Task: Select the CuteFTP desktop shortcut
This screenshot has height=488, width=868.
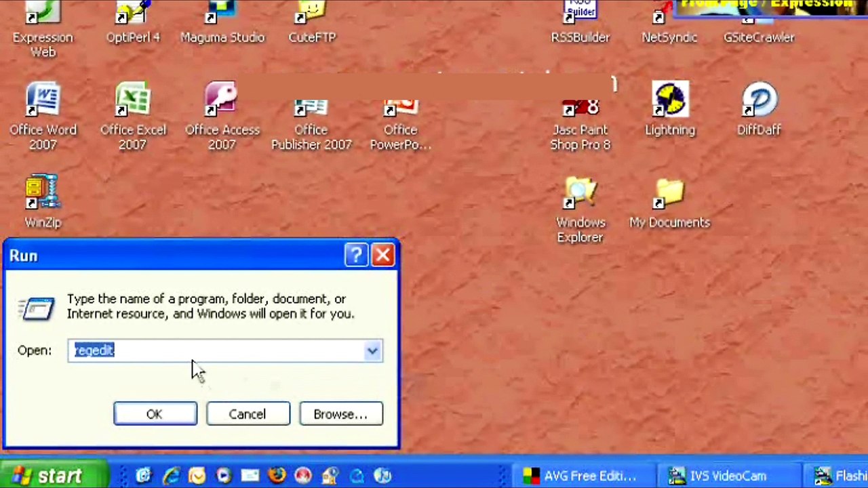Action: tap(312, 24)
